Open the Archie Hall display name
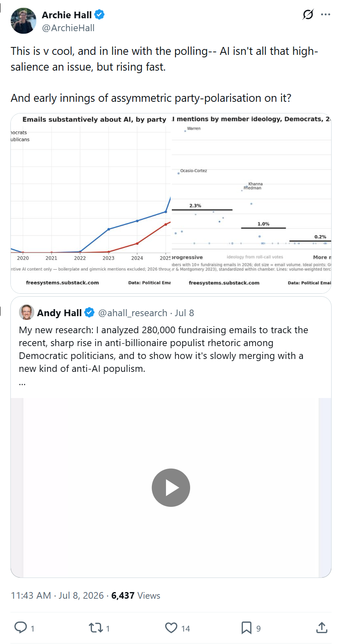This screenshot has height=644, width=342. point(67,15)
